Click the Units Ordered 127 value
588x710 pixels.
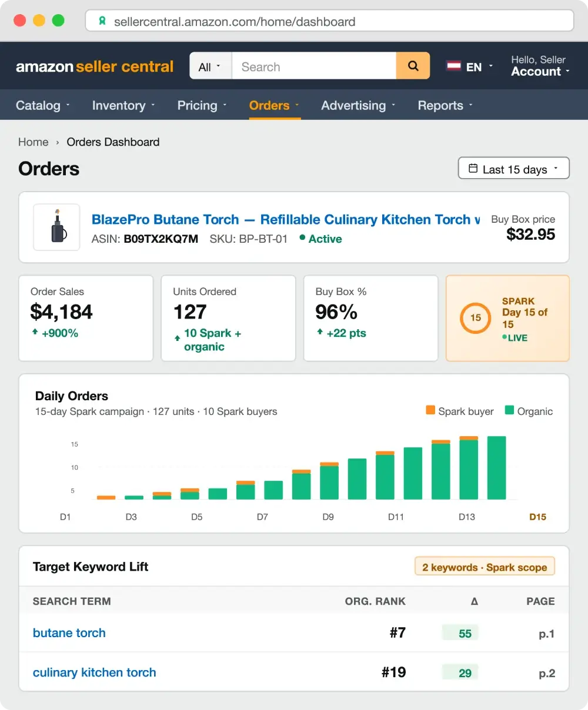pyautogui.click(x=190, y=312)
